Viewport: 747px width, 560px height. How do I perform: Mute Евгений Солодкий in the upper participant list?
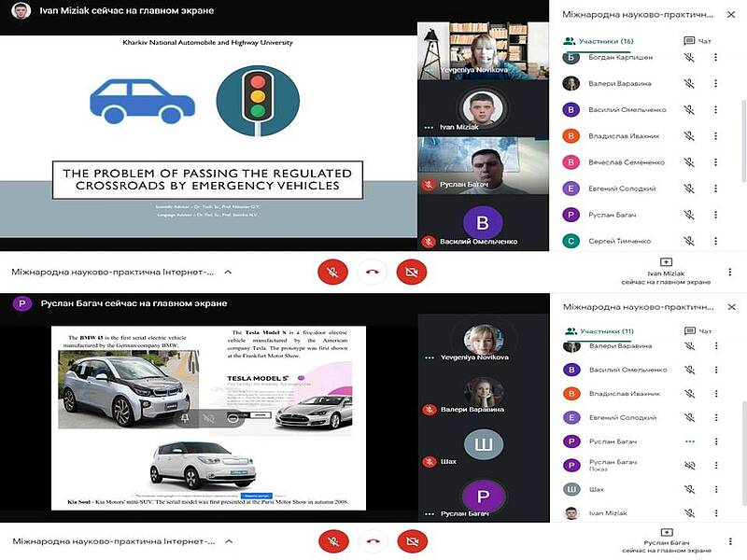pos(689,189)
